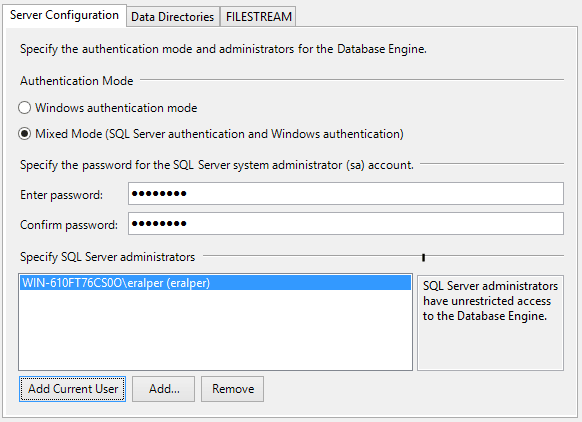Image resolution: width=582 pixels, height=422 pixels.
Task: Click the Enter password field
Action: [x=346, y=193]
